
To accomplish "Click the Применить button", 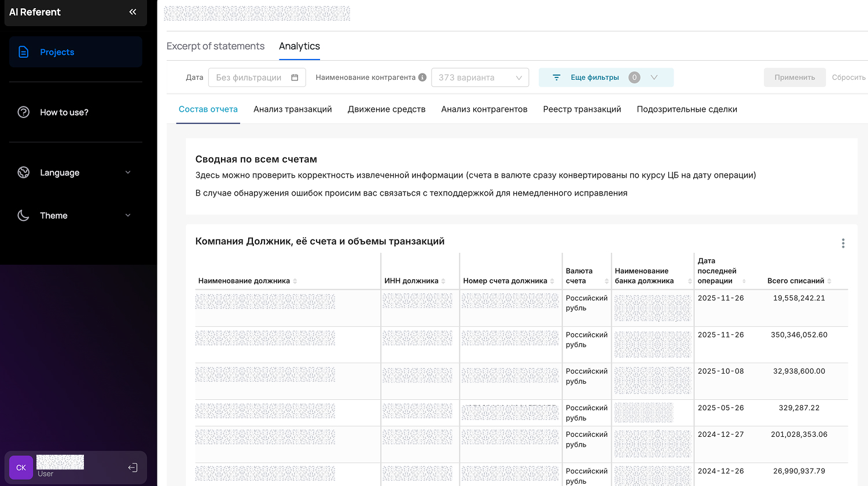I will [x=795, y=77].
